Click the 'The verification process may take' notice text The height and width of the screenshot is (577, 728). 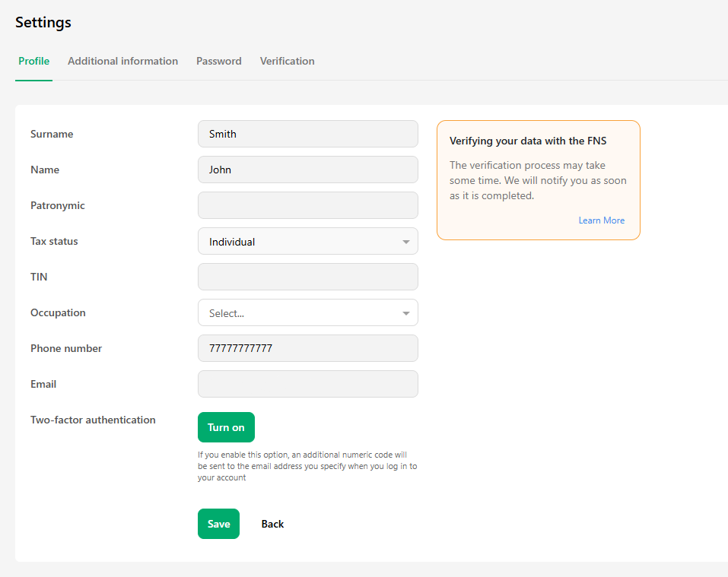tap(538, 180)
